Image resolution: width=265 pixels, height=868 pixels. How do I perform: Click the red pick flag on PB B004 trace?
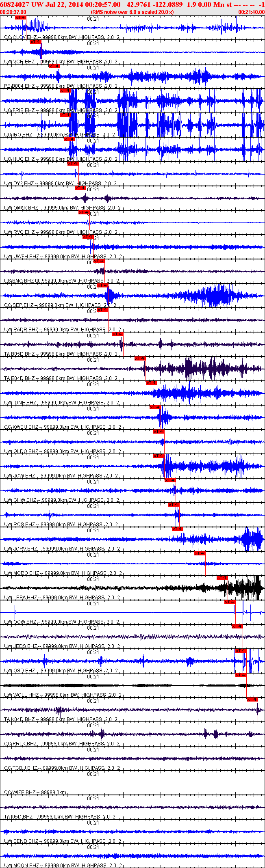(54, 66)
